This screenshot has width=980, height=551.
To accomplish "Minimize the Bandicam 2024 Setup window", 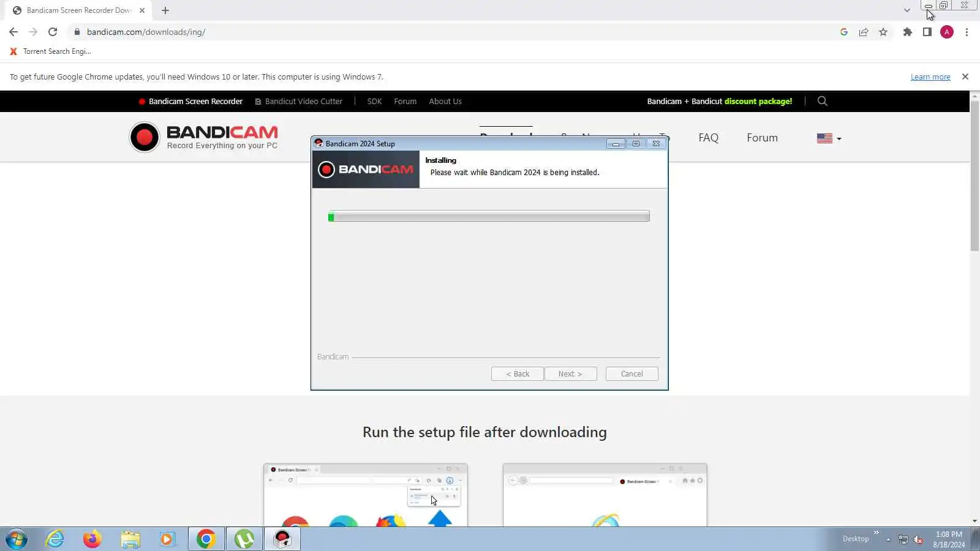I will 616,144.
